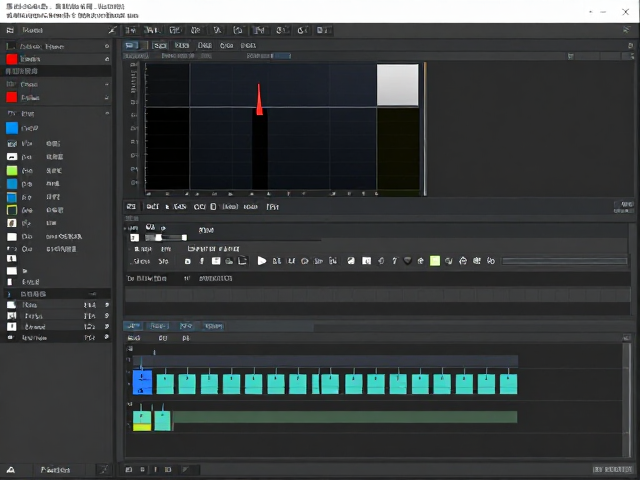Expand the dark highlighted row with blue arrow
This screenshot has height=480, width=640.
(x=57, y=294)
